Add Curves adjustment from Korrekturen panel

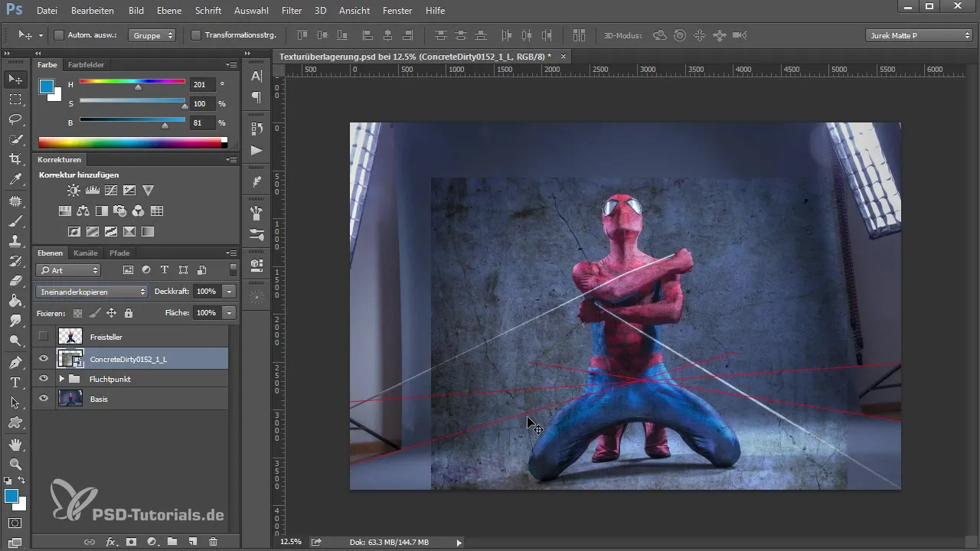[111, 190]
